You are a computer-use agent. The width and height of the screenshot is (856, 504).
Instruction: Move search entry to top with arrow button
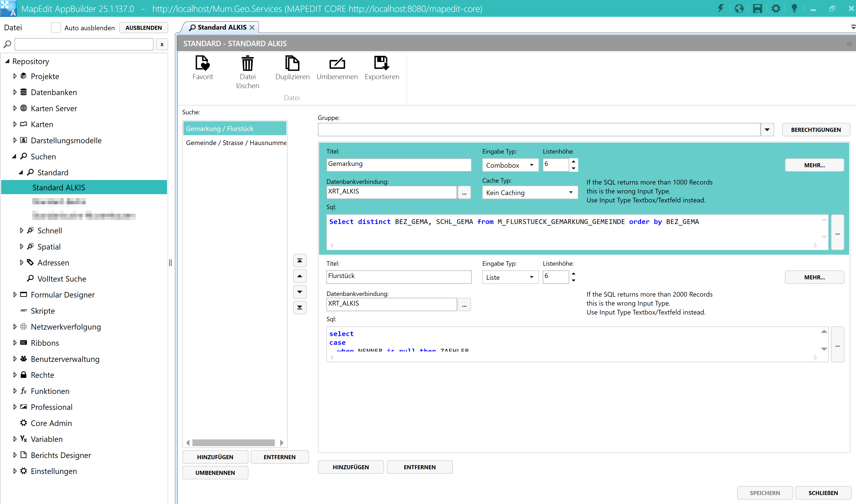(x=300, y=261)
